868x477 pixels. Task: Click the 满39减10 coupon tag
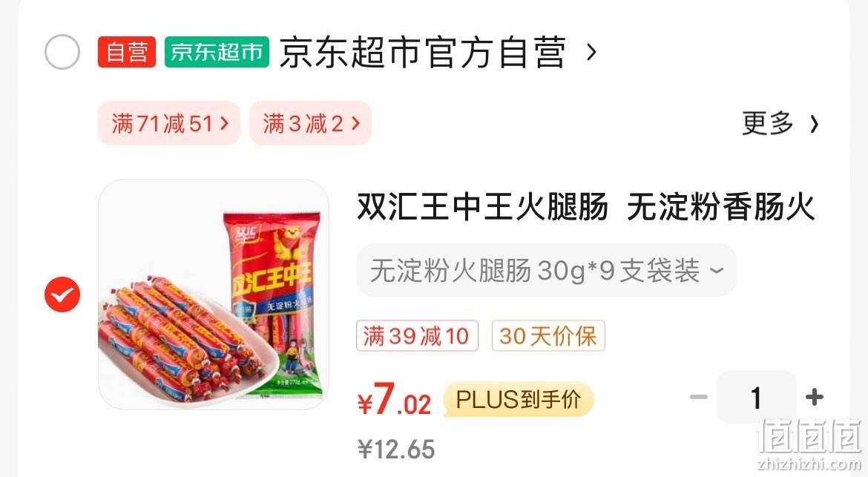tap(417, 336)
